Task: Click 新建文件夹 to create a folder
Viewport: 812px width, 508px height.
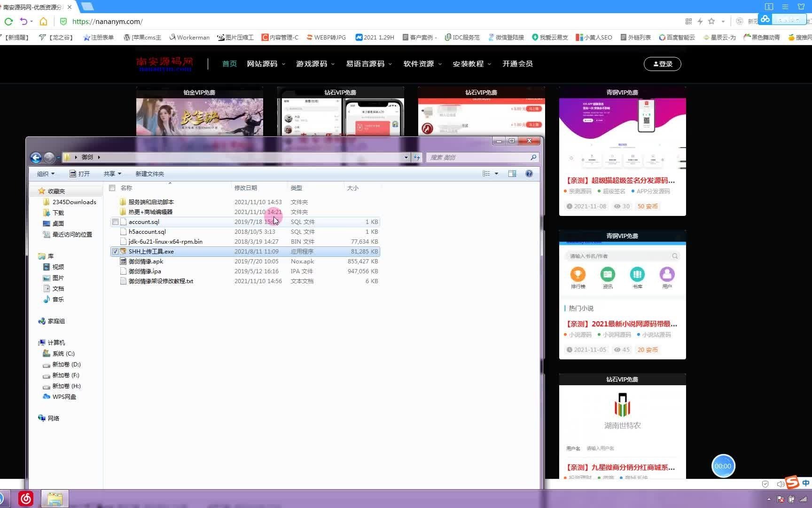Action: 149,173
